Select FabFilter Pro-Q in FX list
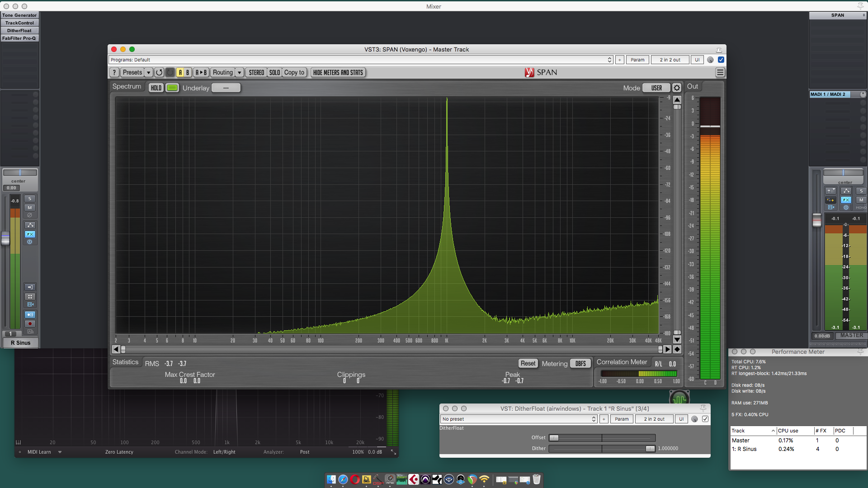The width and height of the screenshot is (868, 488). [x=19, y=38]
